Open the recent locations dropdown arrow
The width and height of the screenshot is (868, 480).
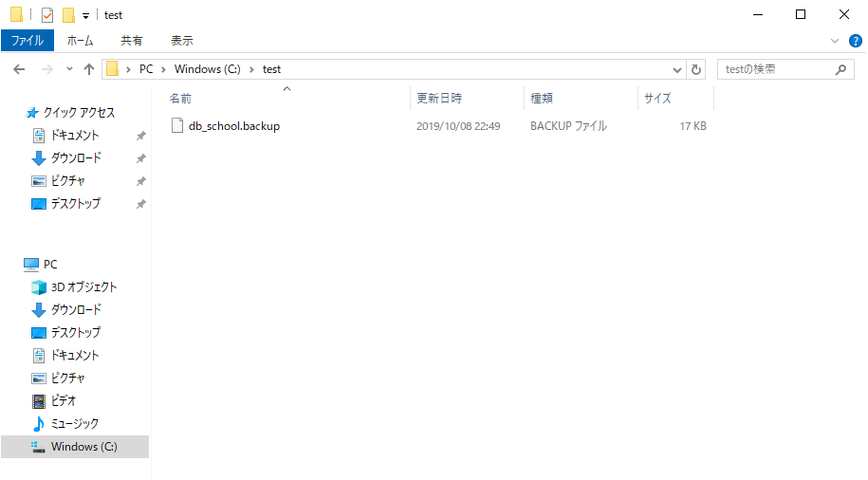tap(69, 69)
